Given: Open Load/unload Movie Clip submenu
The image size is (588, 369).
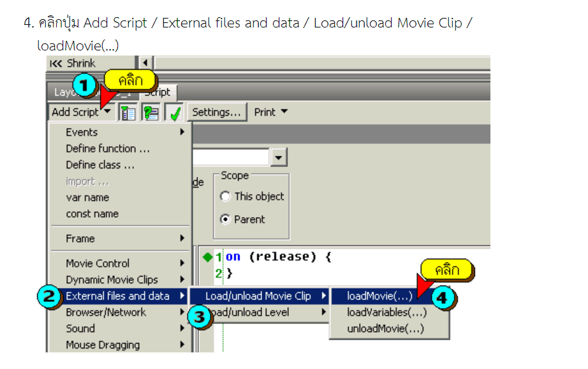Looking at the screenshot, I should click(x=260, y=296).
